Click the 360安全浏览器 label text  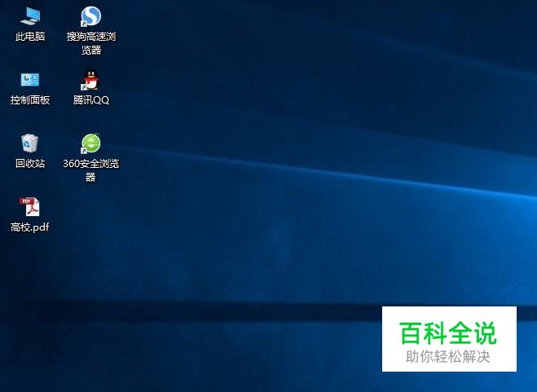(91, 170)
